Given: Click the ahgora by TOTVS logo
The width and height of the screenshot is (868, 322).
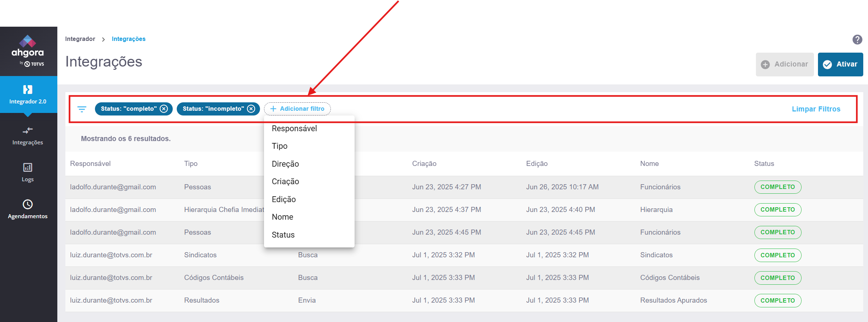Looking at the screenshot, I should pos(28,51).
